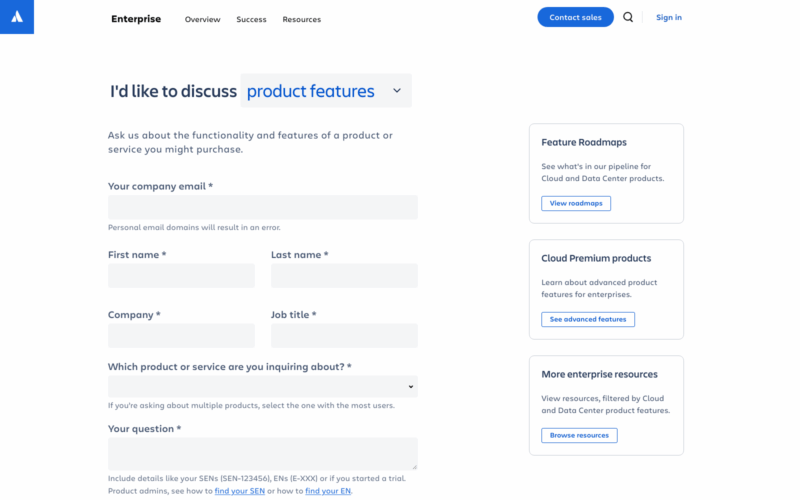Viewport: 800px width, 500px height.
Task: Click the Sign in link
Action: tap(668, 17)
